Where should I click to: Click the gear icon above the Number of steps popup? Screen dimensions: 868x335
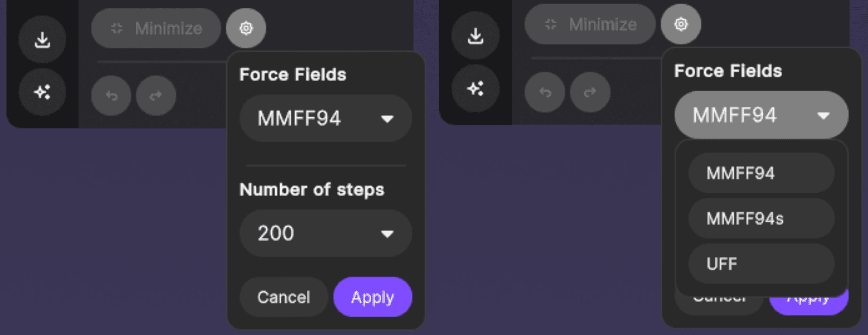point(246,28)
